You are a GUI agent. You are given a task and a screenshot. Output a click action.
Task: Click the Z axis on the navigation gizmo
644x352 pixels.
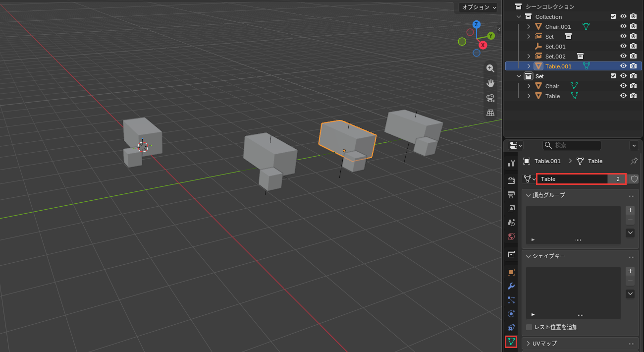pyautogui.click(x=476, y=24)
